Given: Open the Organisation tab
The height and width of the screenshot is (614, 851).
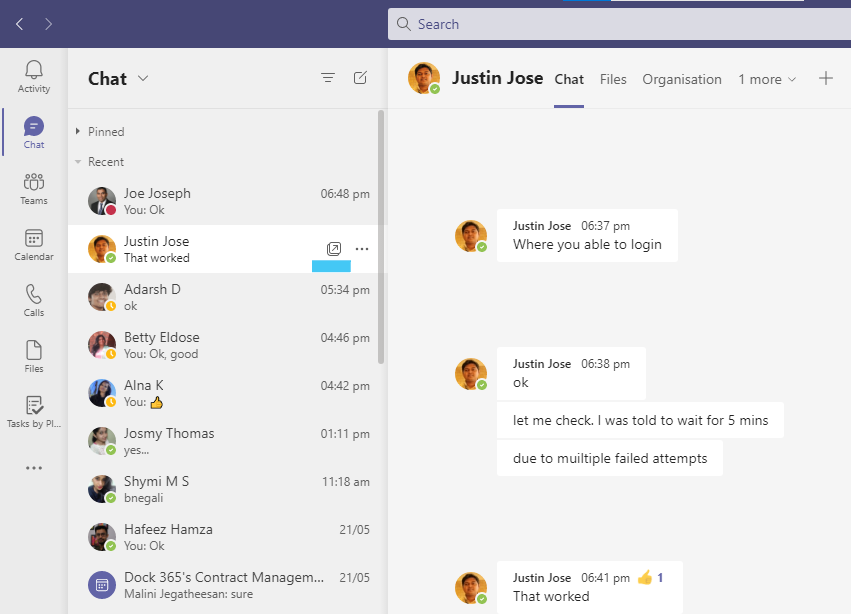Looking at the screenshot, I should point(682,79).
